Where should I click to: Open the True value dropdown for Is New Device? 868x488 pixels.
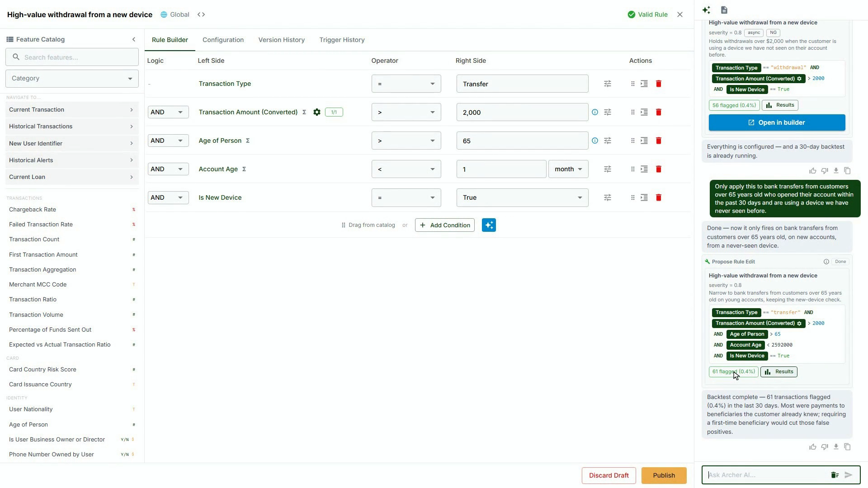click(x=522, y=197)
